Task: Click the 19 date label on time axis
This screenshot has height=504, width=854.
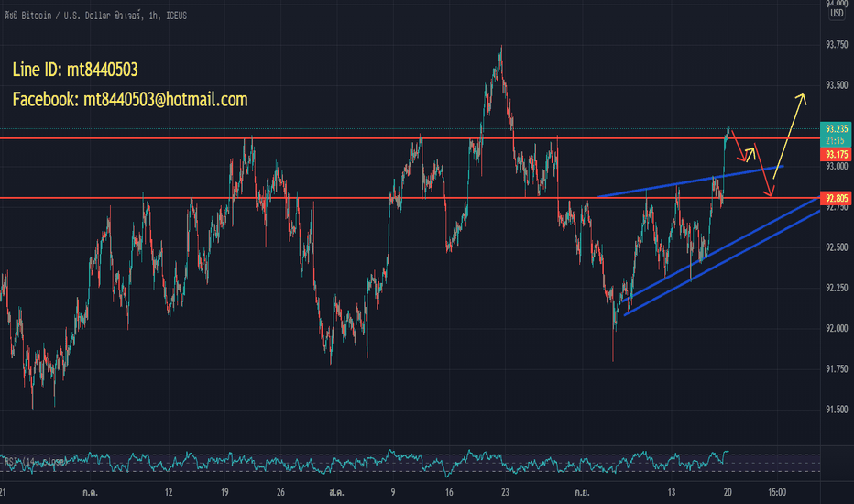Action: [224, 492]
